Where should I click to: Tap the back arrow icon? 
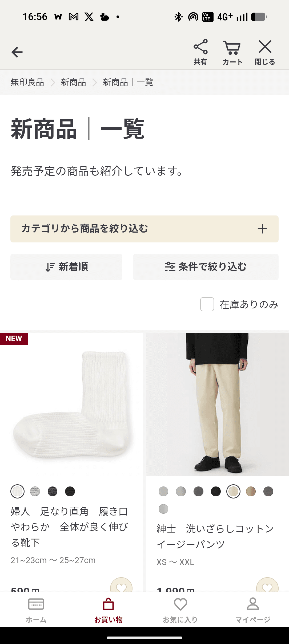pyautogui.click(x=17, y=52)
